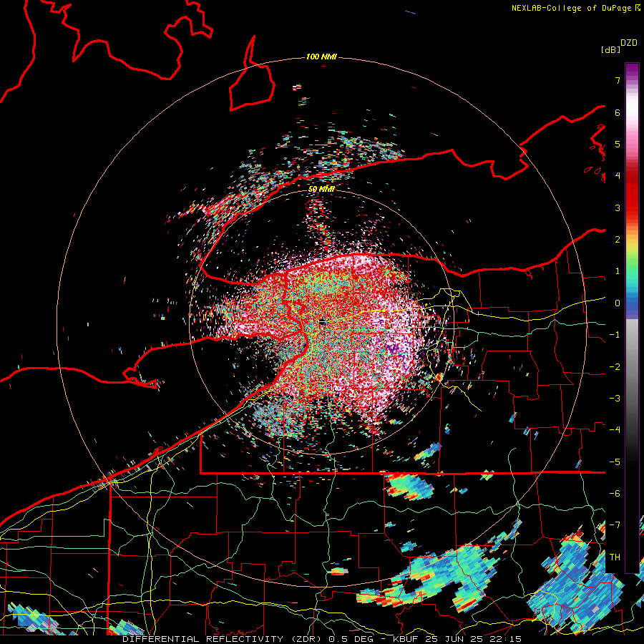The image size is (644, 644).
Task: Click the 7 value on the color scale
Action: 618,80
